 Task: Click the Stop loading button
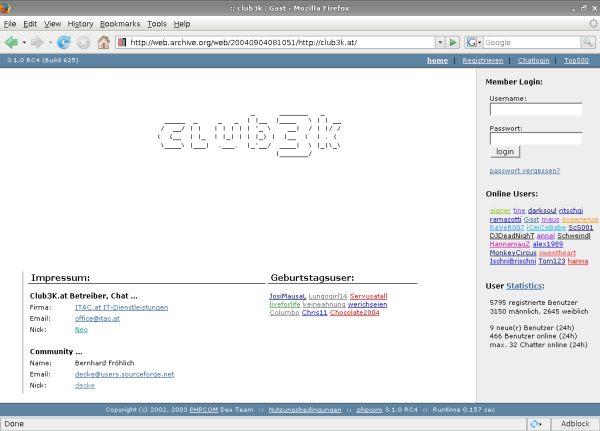click(83, 42)
